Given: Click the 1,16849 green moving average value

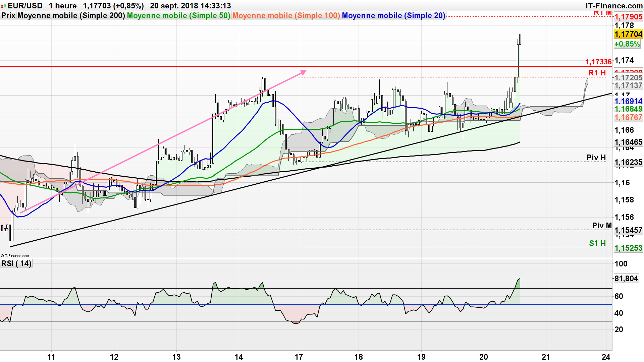Looking at the screenshot, I should pyautogui.click(x=629, y=109).
